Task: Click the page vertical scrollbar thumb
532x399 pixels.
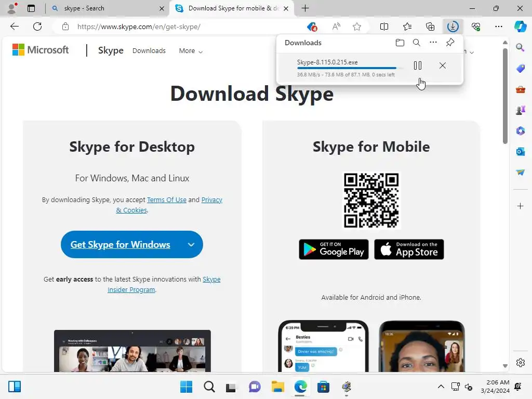Action: 505,96
